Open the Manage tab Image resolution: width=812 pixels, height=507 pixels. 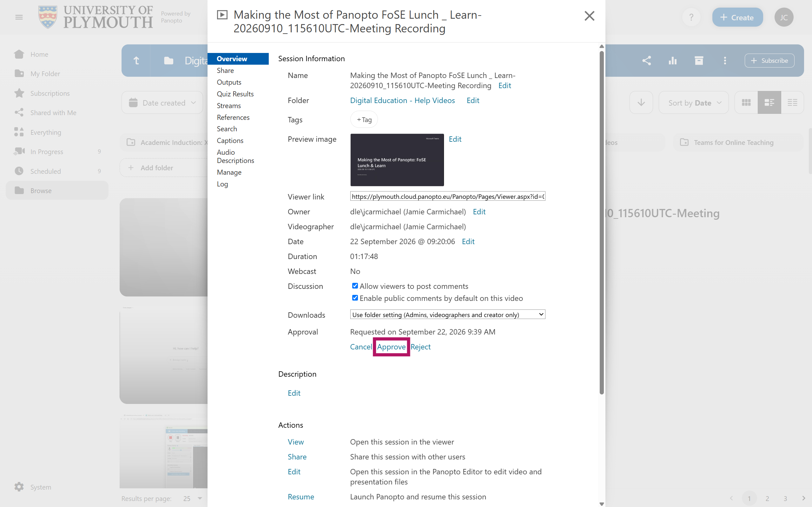coord(229,172)
